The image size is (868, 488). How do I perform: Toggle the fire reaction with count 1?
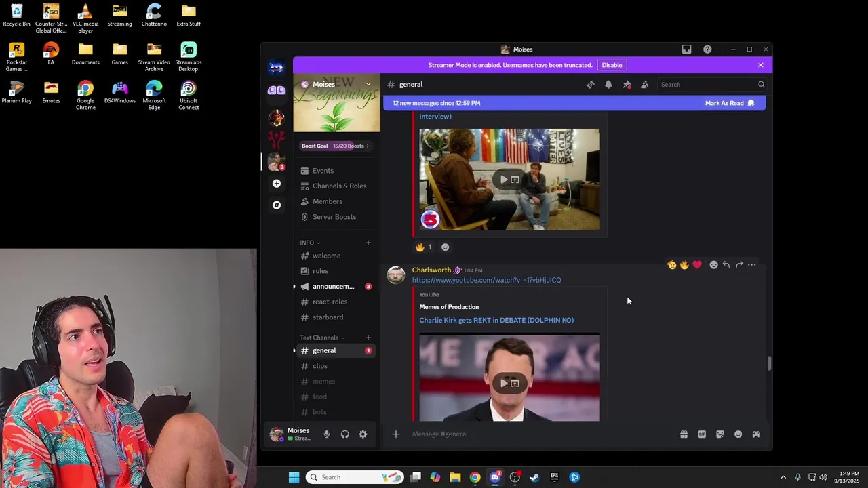(x=424, y=247)
